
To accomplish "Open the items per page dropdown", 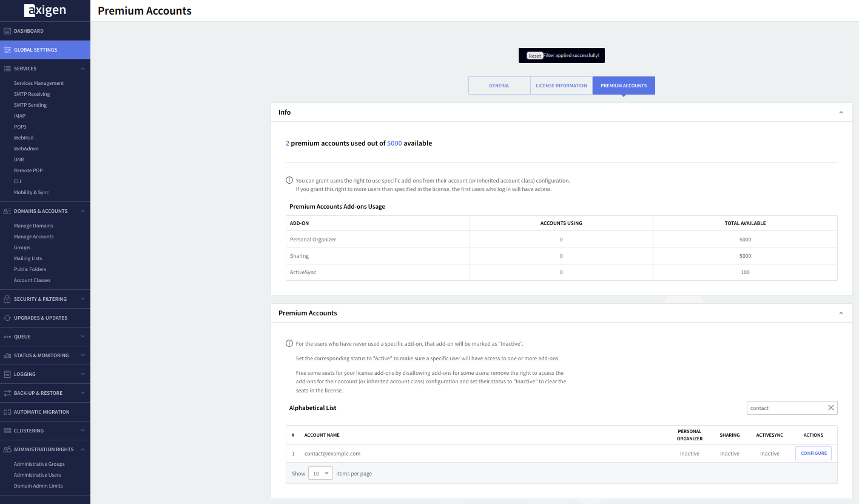I will coord(320,473).
